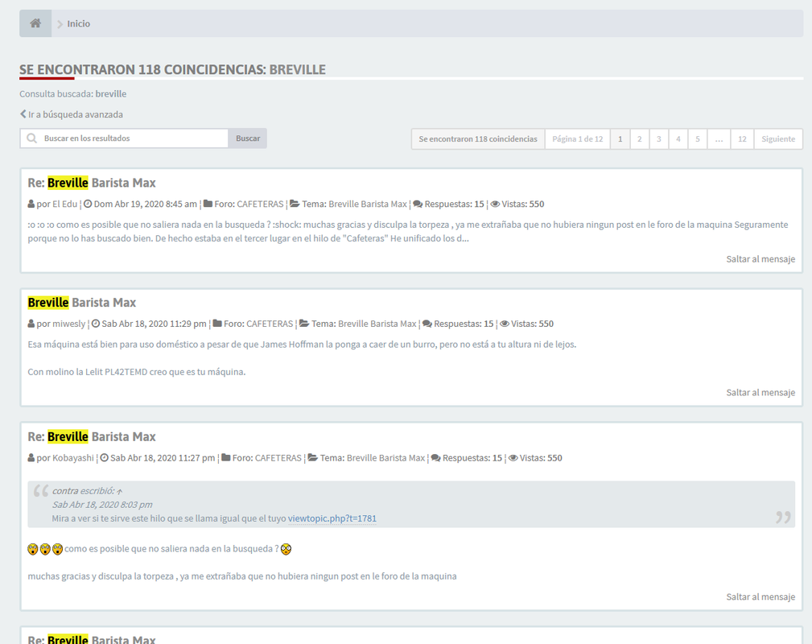Open CAFETERAS forum in miwesly post
Viewport: 812px width, 644px height.
(x=270, y=324)
